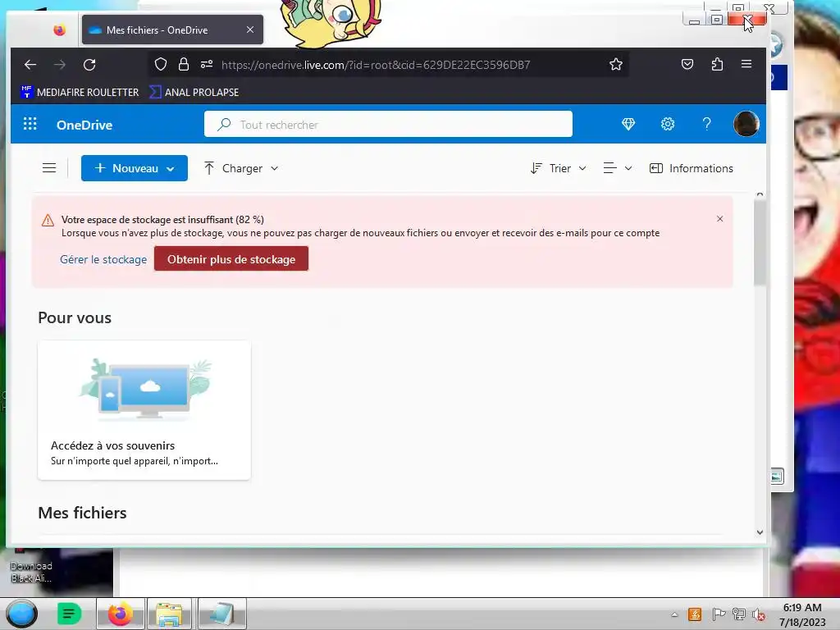Open the site security padlock icon
The height and width of the screenshot is (630, 840).
pos(184,64)
